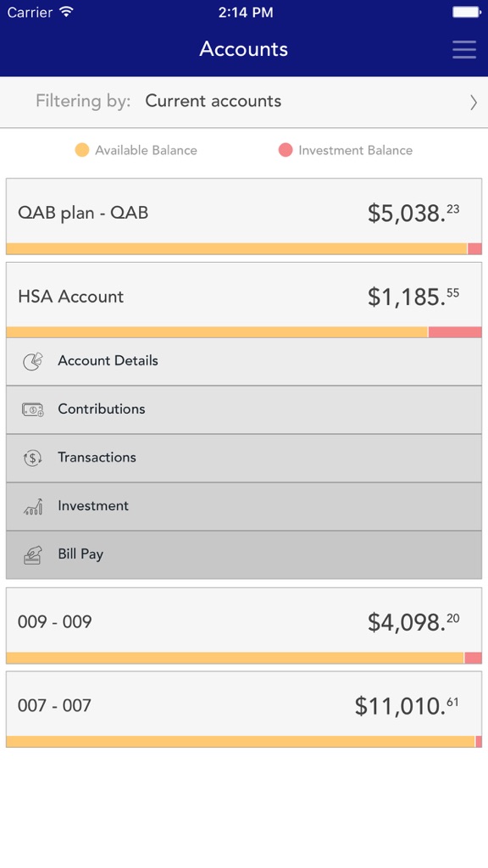Expand the filter chevron arrow
Viewport: 488px width, 868px height.
tap(473, 103)
